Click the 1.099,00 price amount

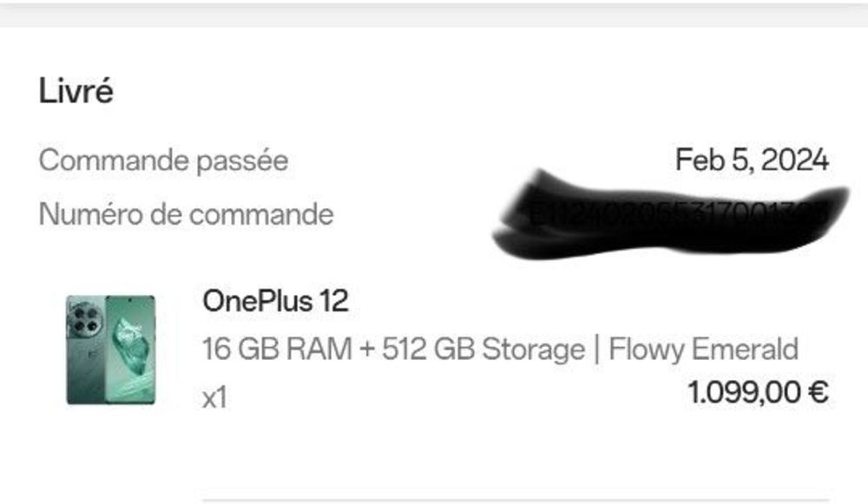click(744, 393)
